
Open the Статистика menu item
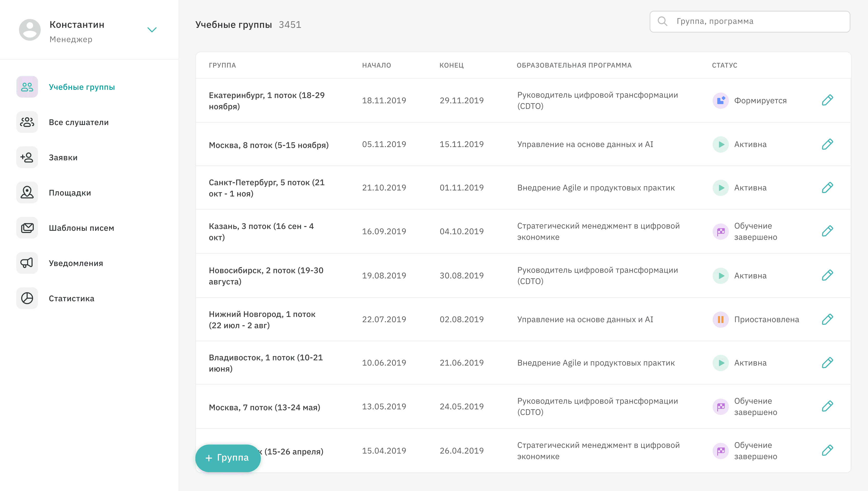[71, 298]
